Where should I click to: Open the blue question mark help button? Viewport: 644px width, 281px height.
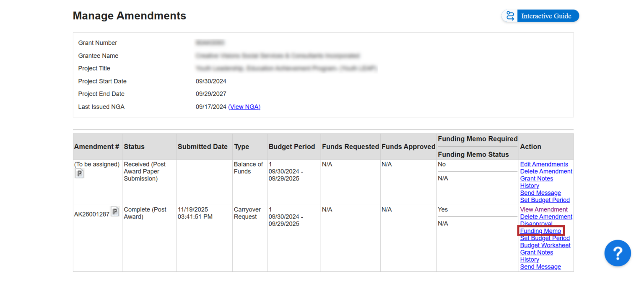617,253
